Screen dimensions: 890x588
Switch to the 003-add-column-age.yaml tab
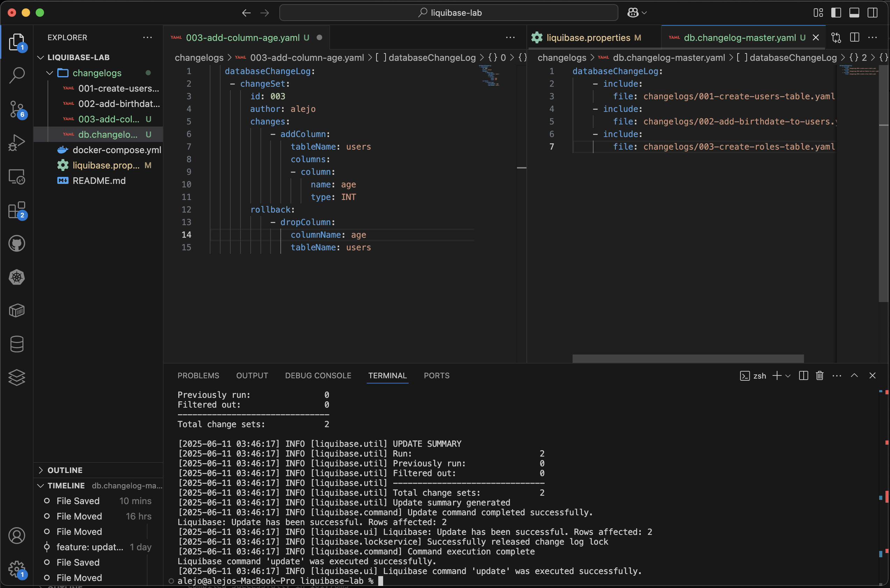click(x=246, y=37)
